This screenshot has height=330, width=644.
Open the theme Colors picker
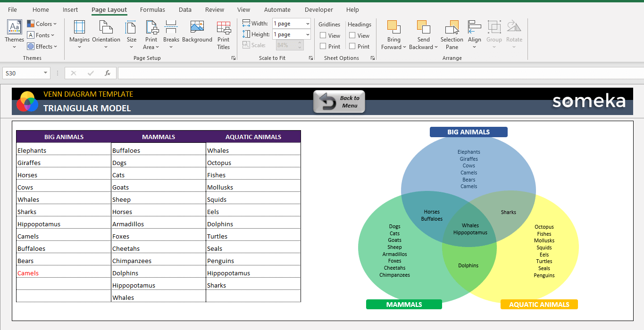42,24
